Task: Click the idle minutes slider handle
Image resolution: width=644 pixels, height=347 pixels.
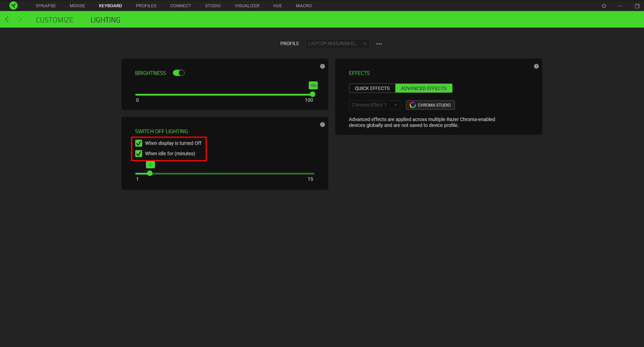Action: point(150,173)
